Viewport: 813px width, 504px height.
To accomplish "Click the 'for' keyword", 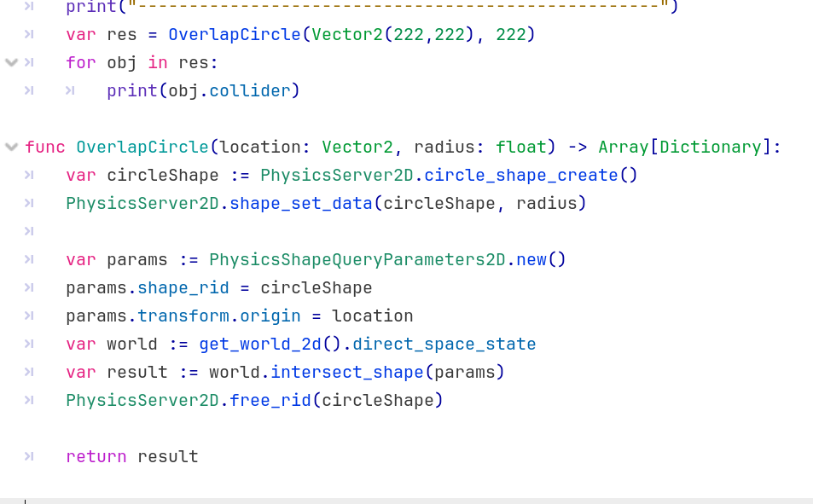I will click(81, 63).
